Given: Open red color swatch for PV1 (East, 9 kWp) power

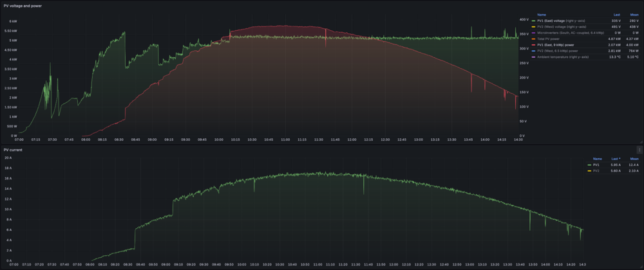Looking at the screenshot, I should coord(533,44).
